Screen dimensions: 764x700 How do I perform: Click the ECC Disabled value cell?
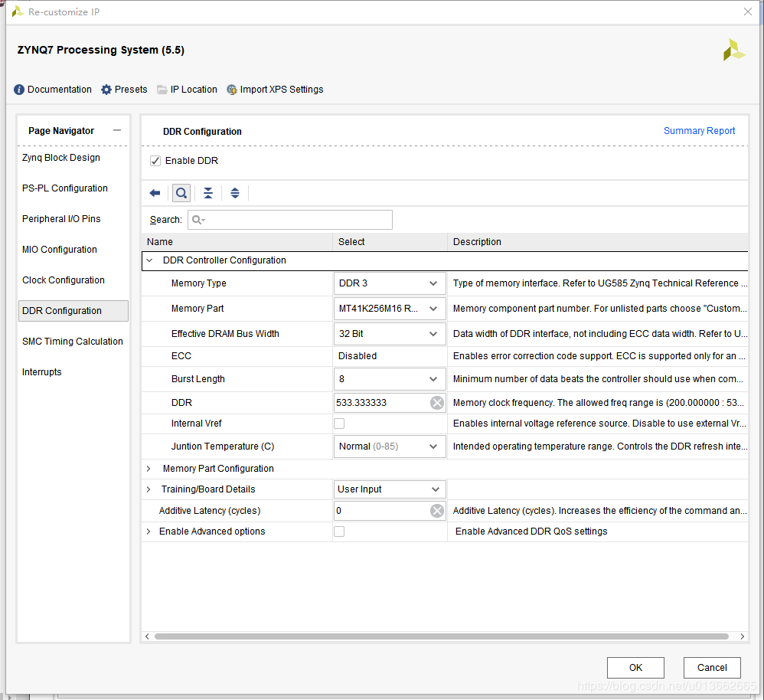pos(390,356)
